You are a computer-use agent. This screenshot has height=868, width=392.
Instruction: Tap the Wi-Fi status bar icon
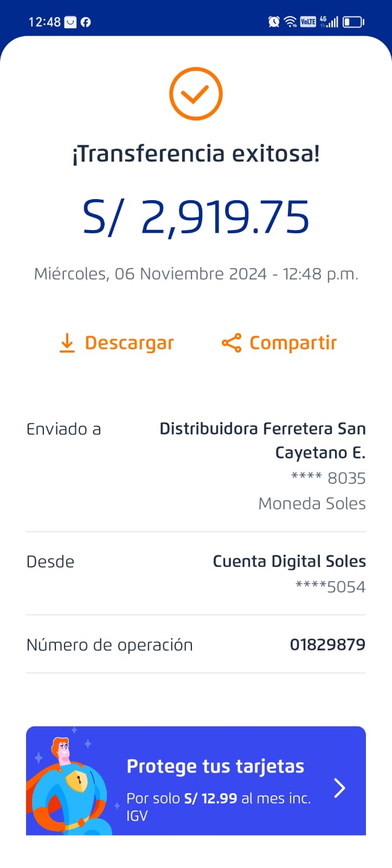[291, 22]
